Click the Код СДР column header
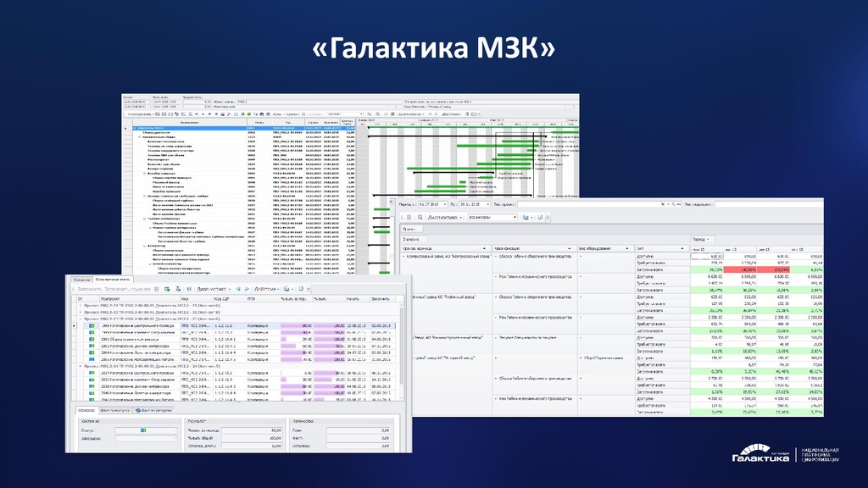The width and height of the screenshot is (868, 488). pyautogui.click(x=229, y=299)
